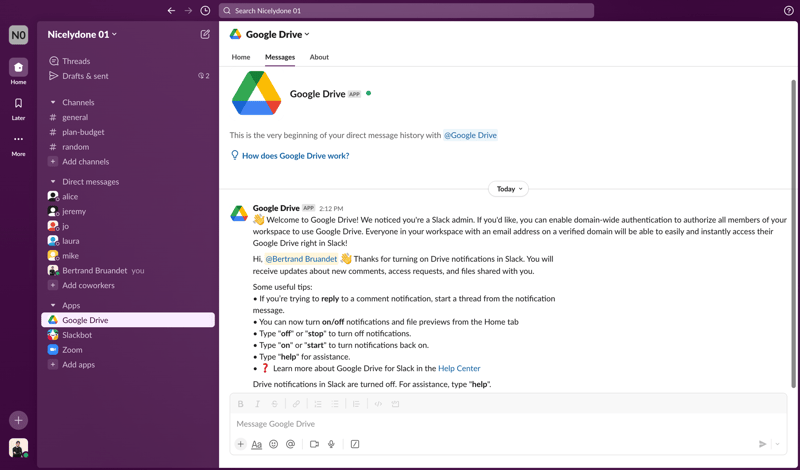Viewport: 800px width, 470px height.
Task: Go forward with the right arrow
Action: 188,11
